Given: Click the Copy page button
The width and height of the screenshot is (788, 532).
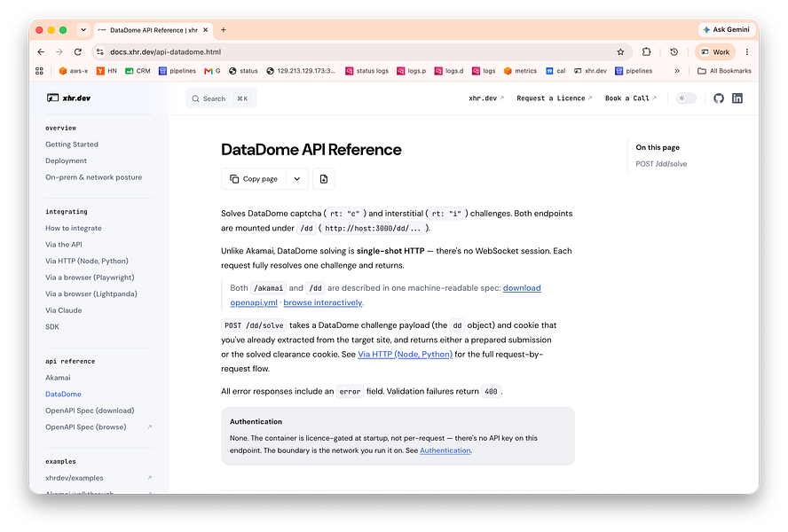Looking at the screenshot, I should click(254, 179).
